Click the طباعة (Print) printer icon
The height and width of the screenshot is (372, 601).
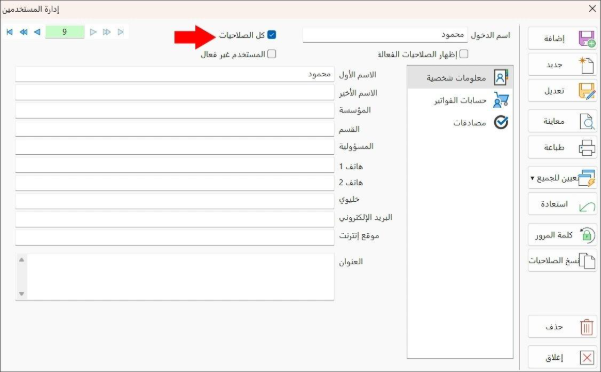click(586, 147)
